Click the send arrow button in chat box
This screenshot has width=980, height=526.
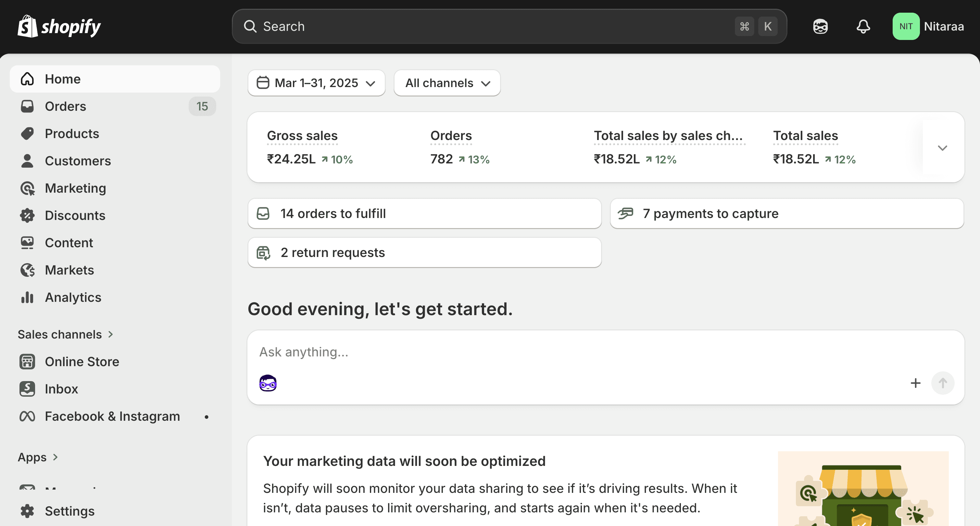click(942, 383)
